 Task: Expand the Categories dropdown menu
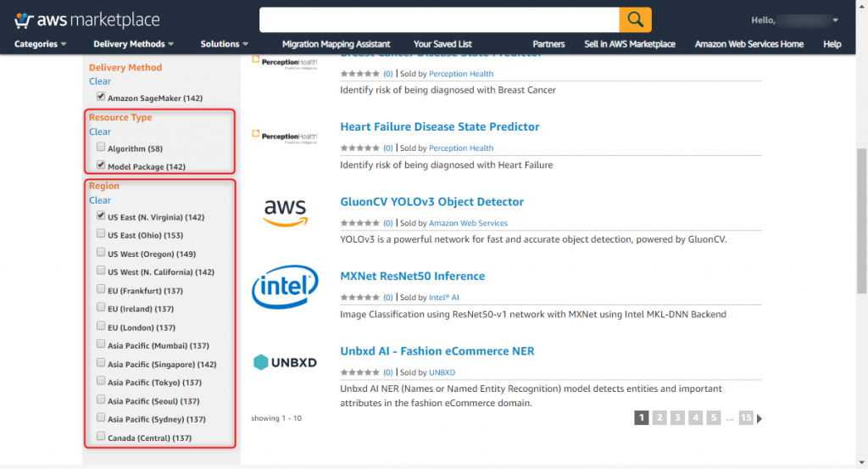[40, 44]
